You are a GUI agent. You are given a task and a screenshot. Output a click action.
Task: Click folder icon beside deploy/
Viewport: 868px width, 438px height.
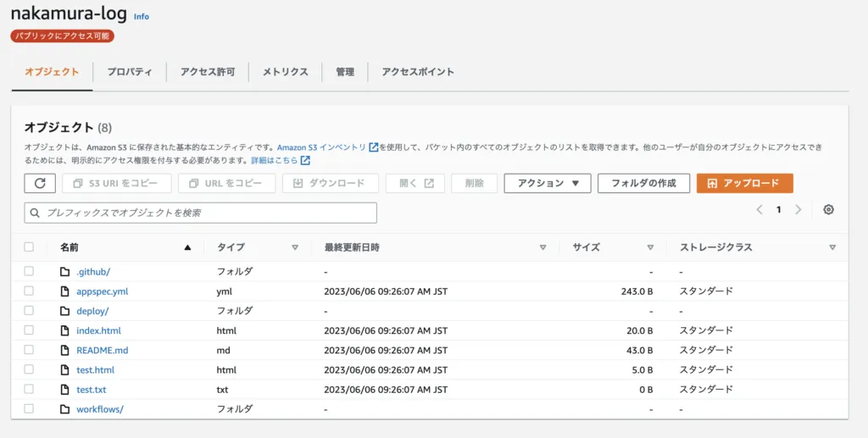[64, 311]
